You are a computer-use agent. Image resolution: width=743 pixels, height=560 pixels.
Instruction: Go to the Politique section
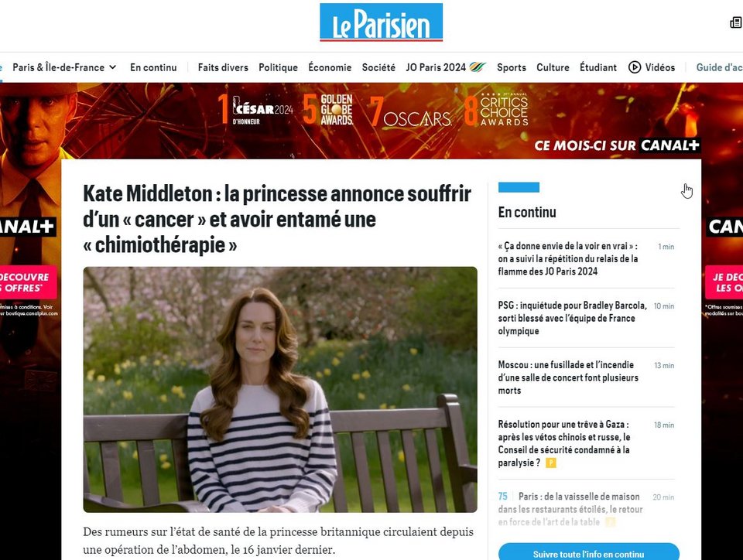[278, 67]
